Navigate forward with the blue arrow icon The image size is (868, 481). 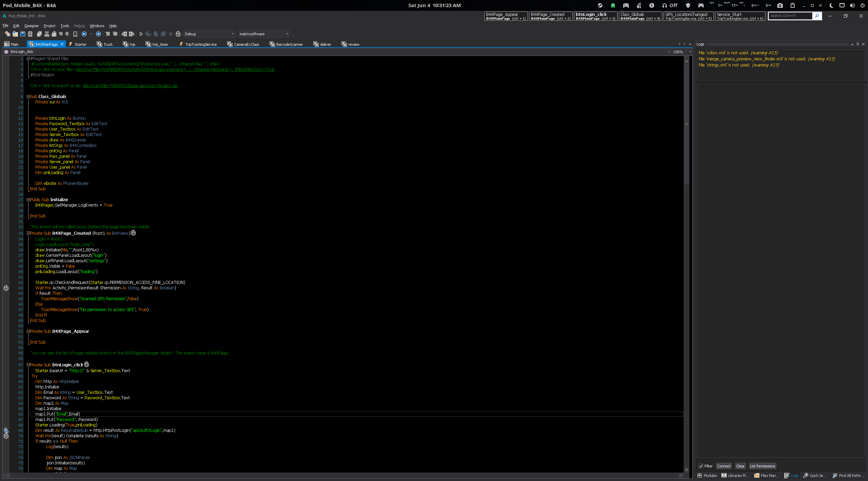(98, 34)
